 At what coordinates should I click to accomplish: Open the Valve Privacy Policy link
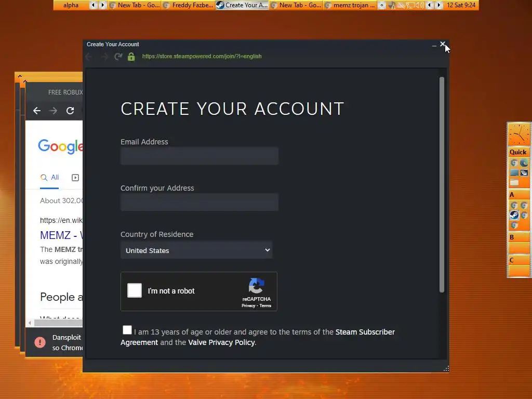click(221, 342)
